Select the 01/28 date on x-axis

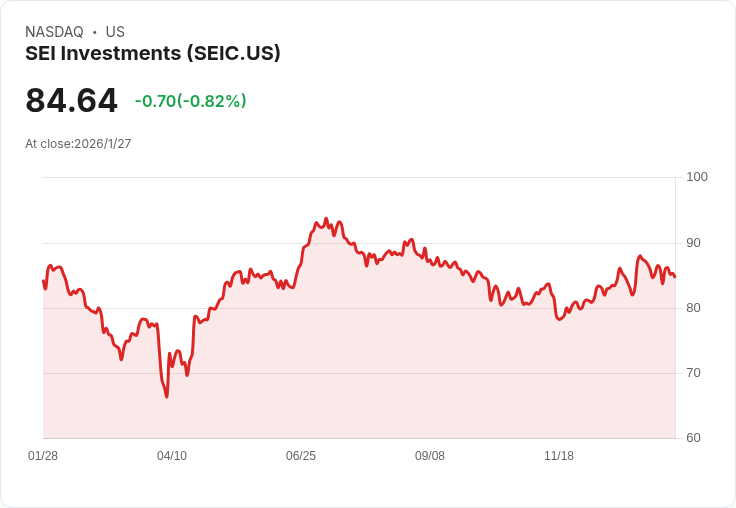pos(43,456)
